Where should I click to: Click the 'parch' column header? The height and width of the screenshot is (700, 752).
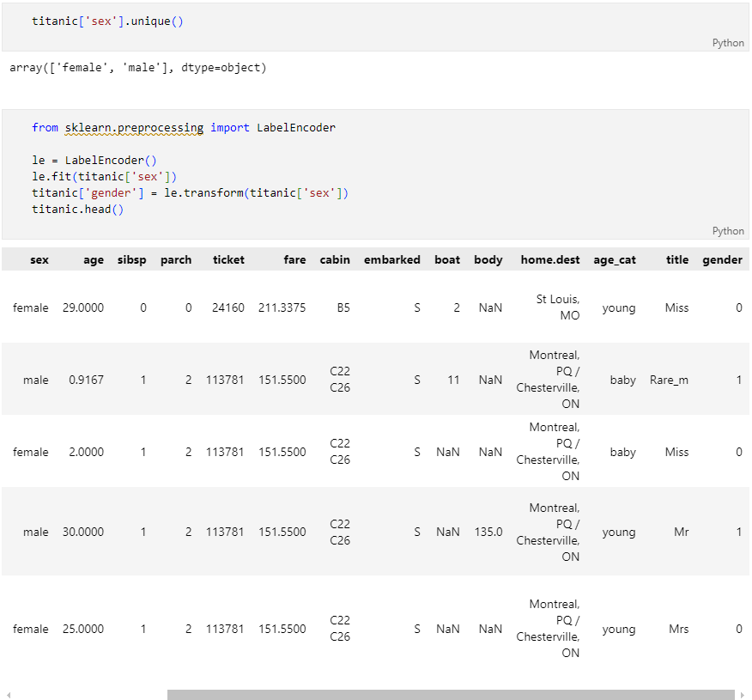pos(176,260)
